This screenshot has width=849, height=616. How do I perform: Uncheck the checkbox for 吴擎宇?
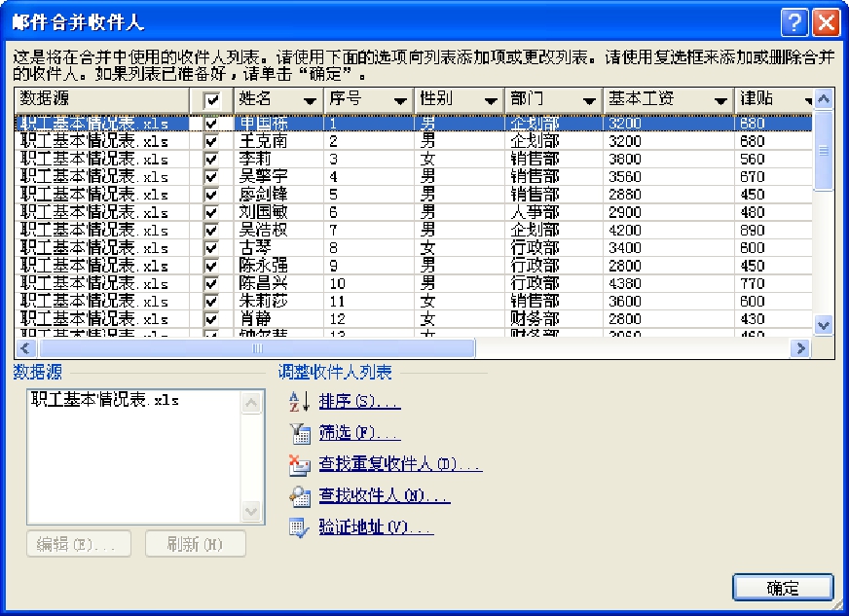click(x=211, y=177)
